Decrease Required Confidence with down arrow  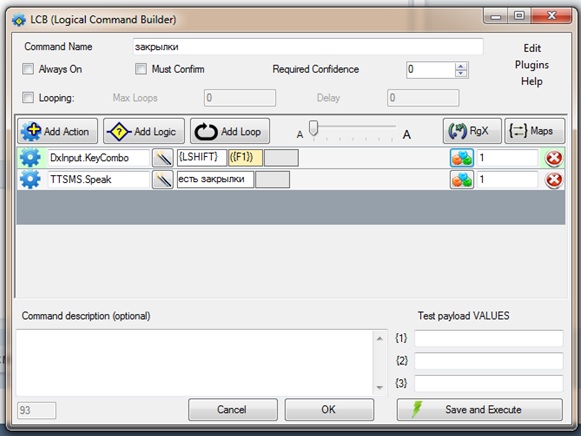pyautogui.click(x=461, y=73)
